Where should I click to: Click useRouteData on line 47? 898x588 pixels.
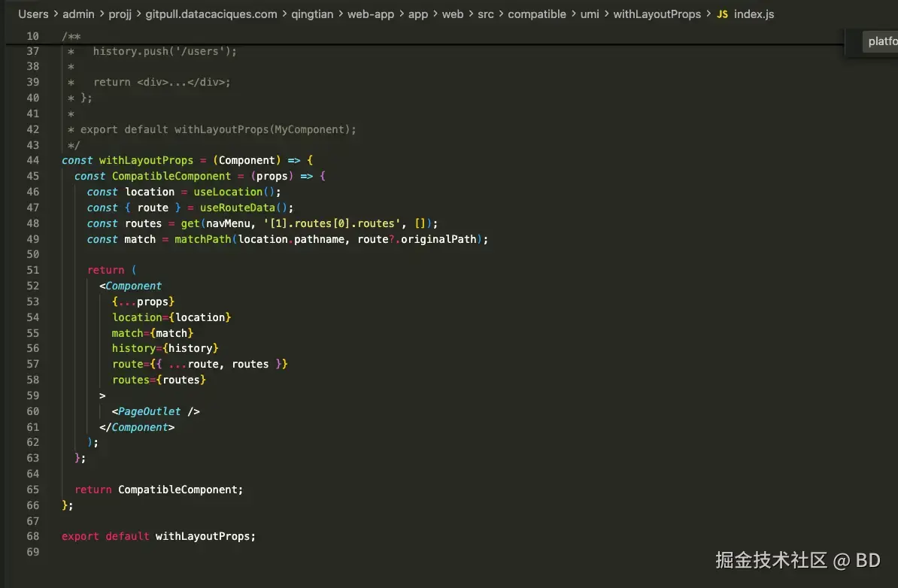coord(237,208)
